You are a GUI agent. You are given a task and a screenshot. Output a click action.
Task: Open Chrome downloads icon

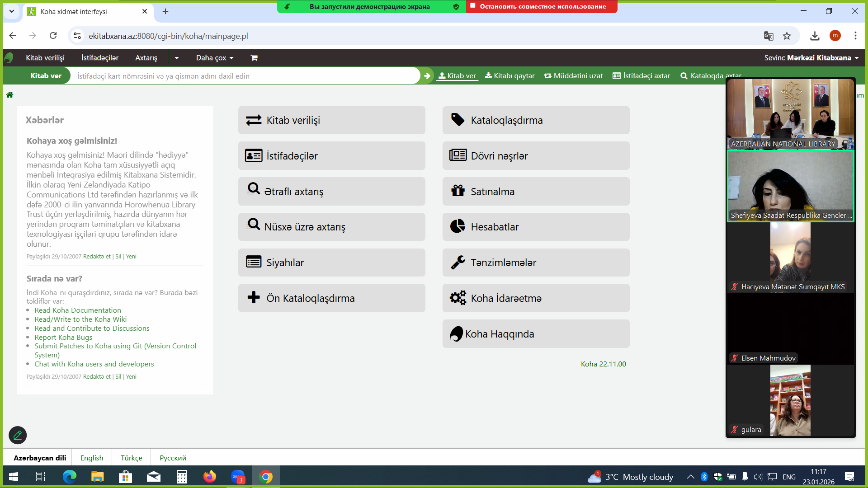[815, 36]
